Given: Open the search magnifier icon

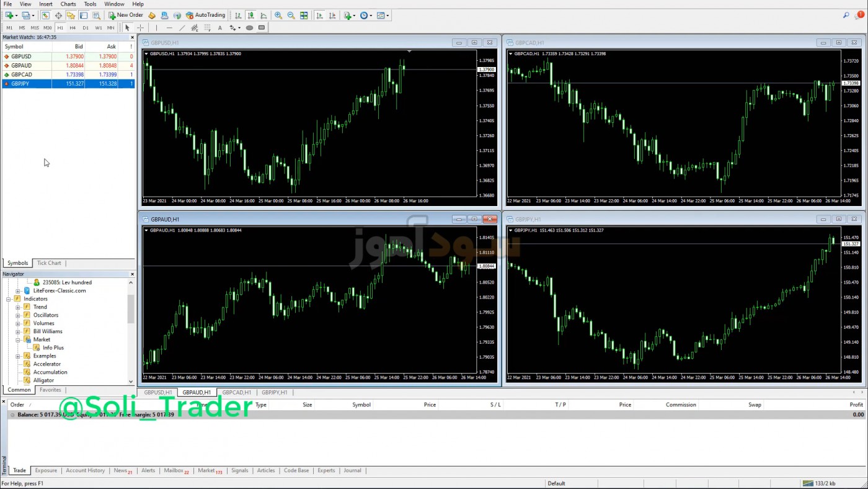Looking at the screenshot, I should 846,16.
